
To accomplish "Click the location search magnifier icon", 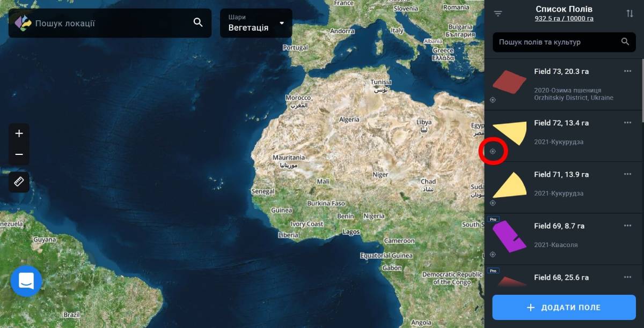I will coord(198,23).
